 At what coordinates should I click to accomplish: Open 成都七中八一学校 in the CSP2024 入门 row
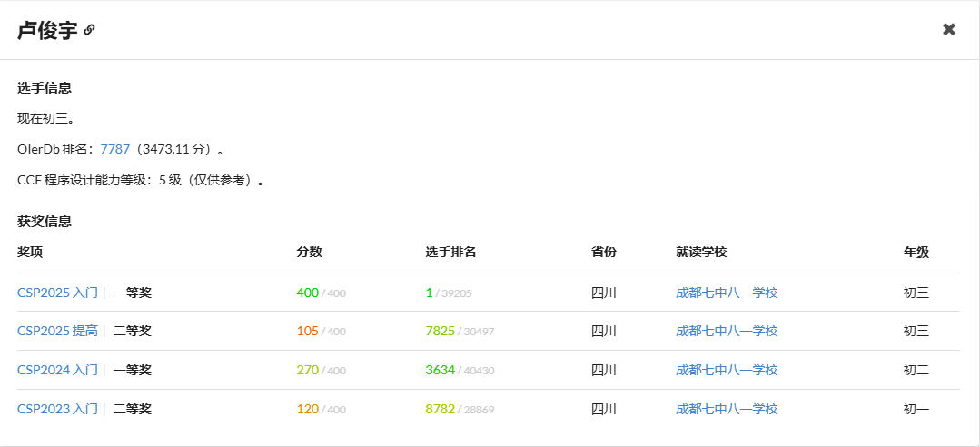tap(727, 370)
